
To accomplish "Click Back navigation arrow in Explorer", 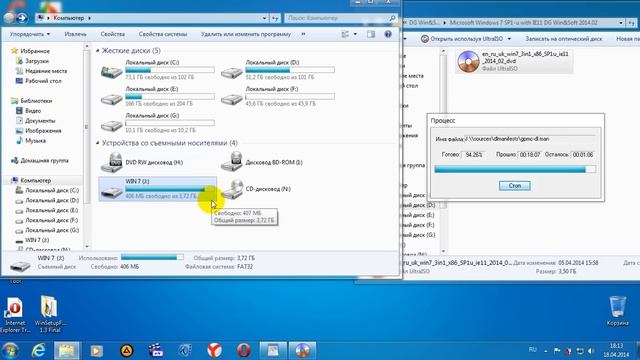I will point(9,18).
